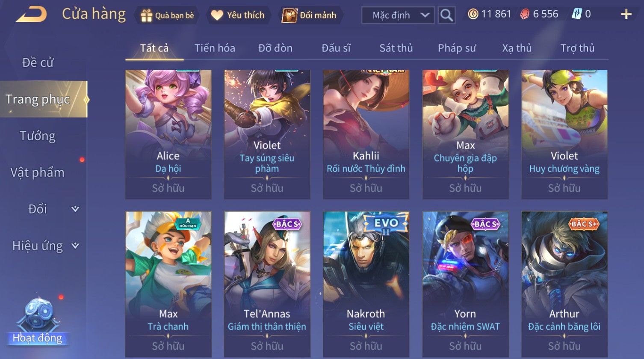Click the red ruby balance icon
The image size is (644, 359).
coord(525,14)
